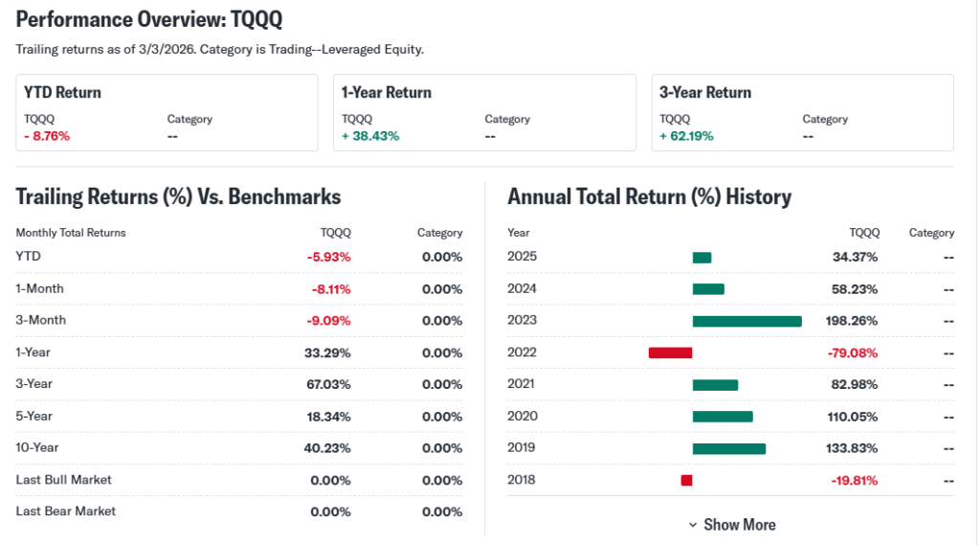Click the 2019 green return bar
This screenshot has width=980, height=545.
point(728,448)
